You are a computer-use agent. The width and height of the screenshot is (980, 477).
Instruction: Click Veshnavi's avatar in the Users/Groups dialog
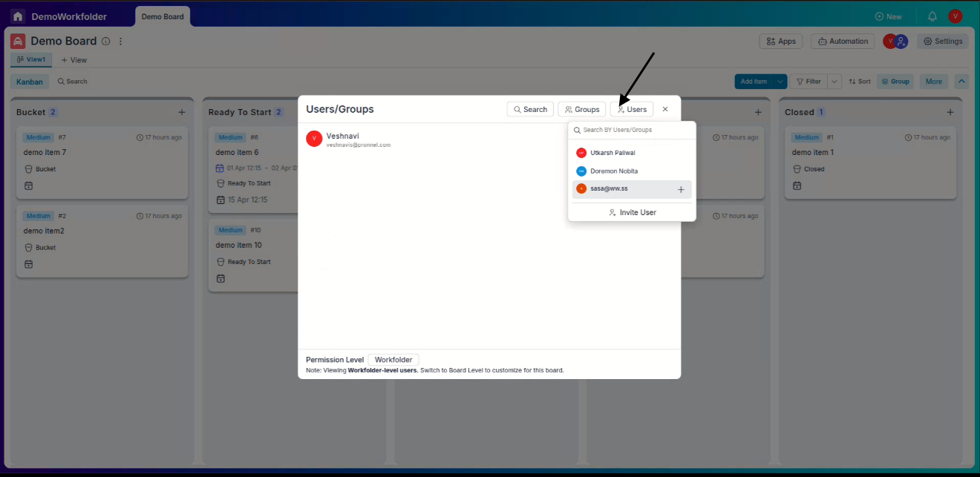click(x=314, y=139)
